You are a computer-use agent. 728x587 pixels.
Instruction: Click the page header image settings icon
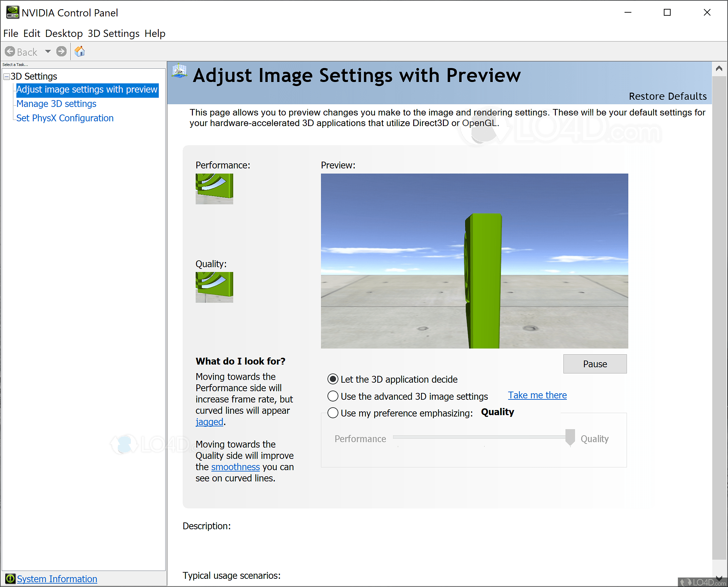pyautogui.click(x=180, y=71)
